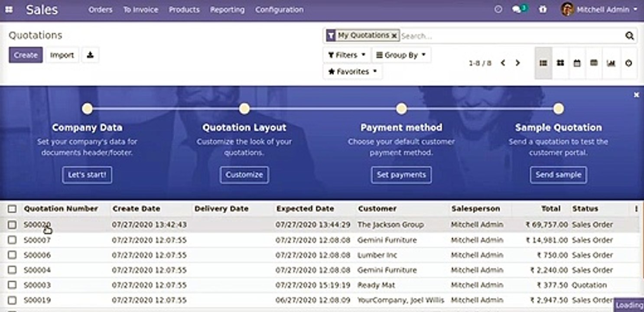Click the search magnifier icon
Screen dimensions: 644x312
pos(629,36)
